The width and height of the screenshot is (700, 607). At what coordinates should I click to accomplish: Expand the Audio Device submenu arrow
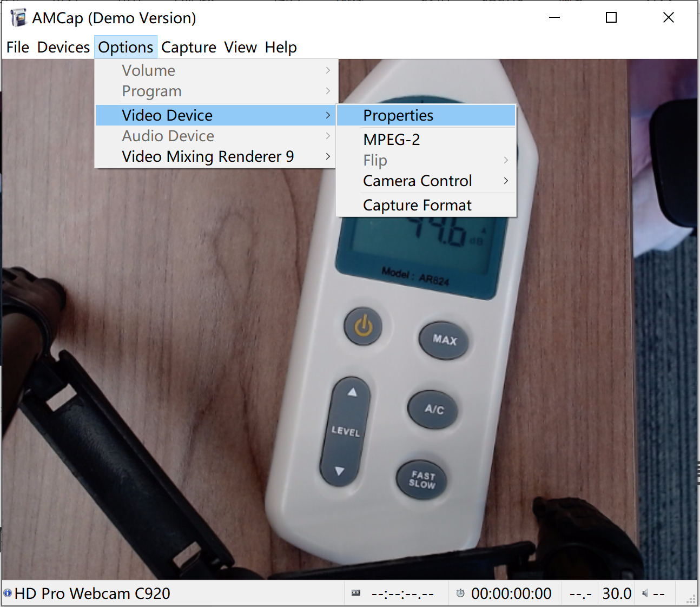(x=328, y=136)
